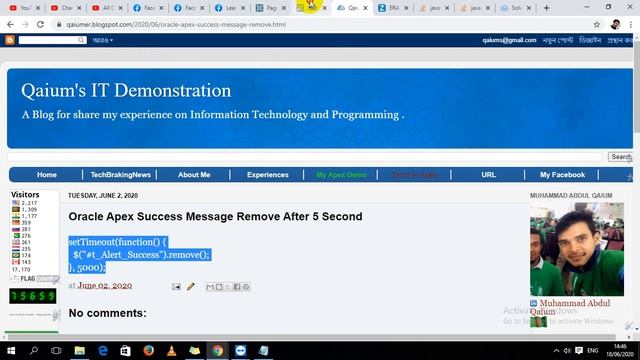640x360 pixels.
Task: Open the Chrome three-dot menu
Action: tap(631, 24)
